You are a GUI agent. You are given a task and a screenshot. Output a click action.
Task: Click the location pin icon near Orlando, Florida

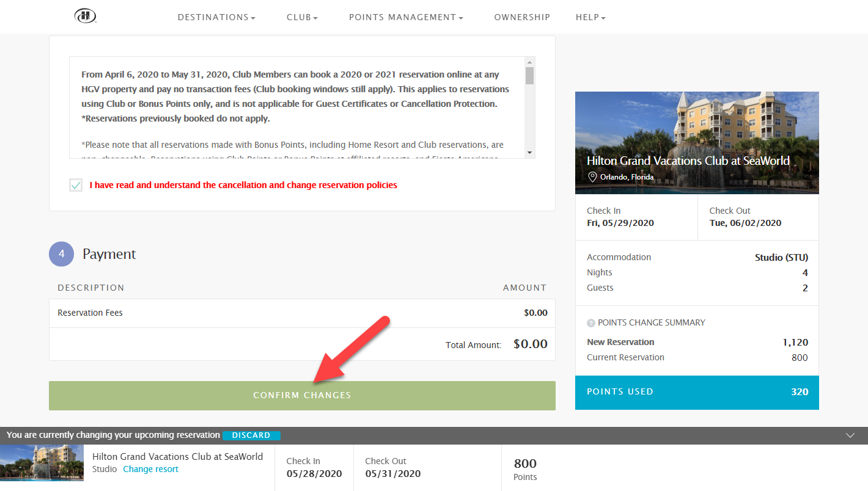[x=592, y=176]
